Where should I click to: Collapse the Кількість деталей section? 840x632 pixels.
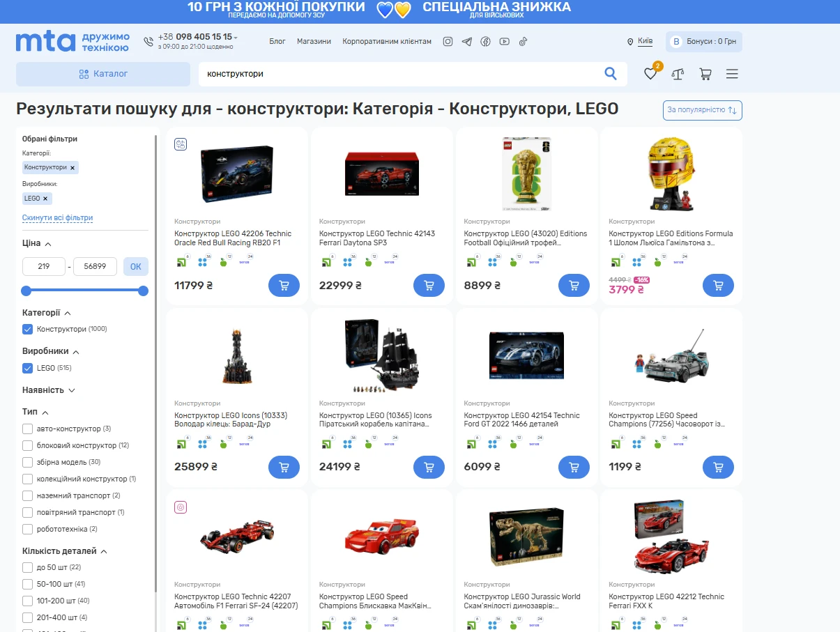(x=104, y=551)
